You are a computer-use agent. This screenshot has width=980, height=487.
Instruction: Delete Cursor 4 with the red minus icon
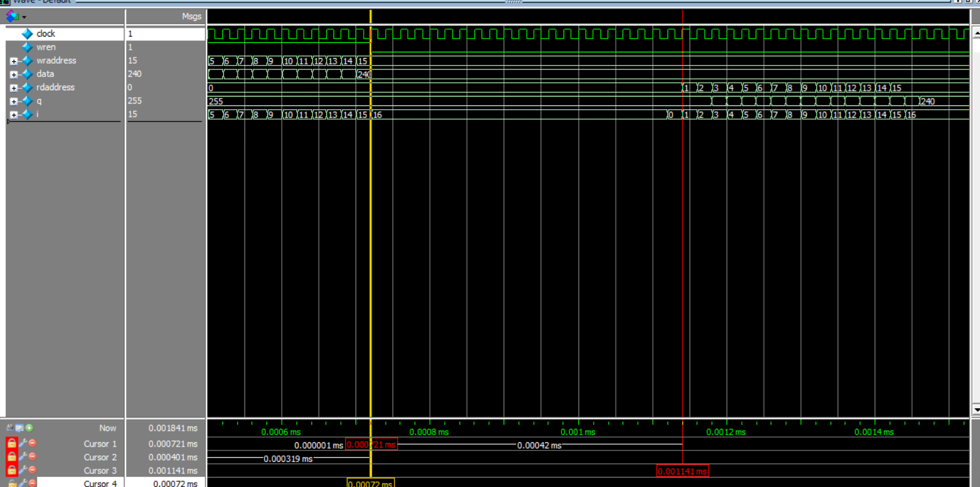click(x=32, y=483)
